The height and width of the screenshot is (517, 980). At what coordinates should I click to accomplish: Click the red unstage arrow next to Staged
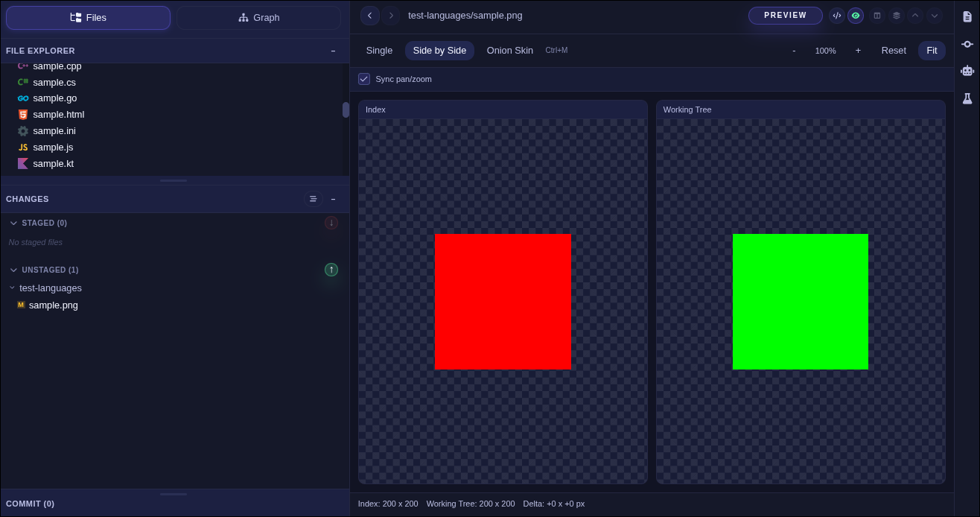pos(331,223)
